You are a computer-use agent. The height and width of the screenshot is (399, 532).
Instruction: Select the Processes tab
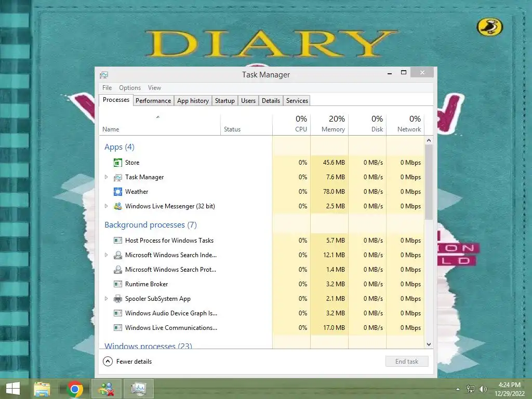pos(116,100)
